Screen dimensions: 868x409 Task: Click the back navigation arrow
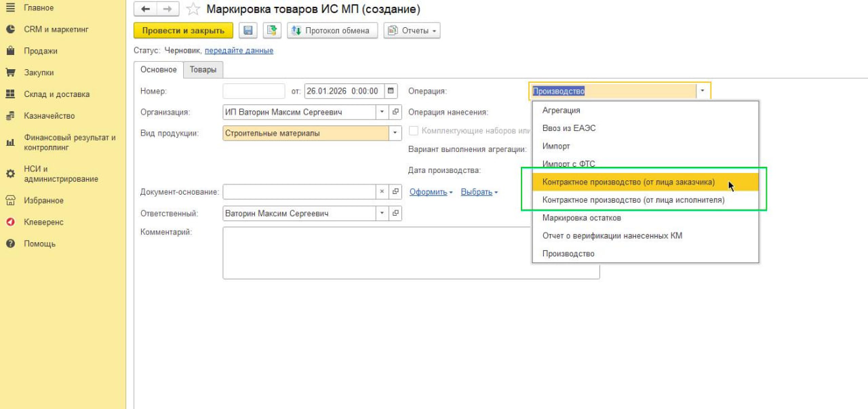[x=145, y=9]
